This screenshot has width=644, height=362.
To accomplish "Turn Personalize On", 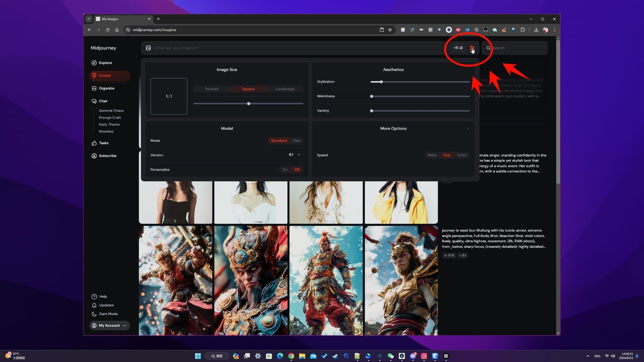I will 285,170.
